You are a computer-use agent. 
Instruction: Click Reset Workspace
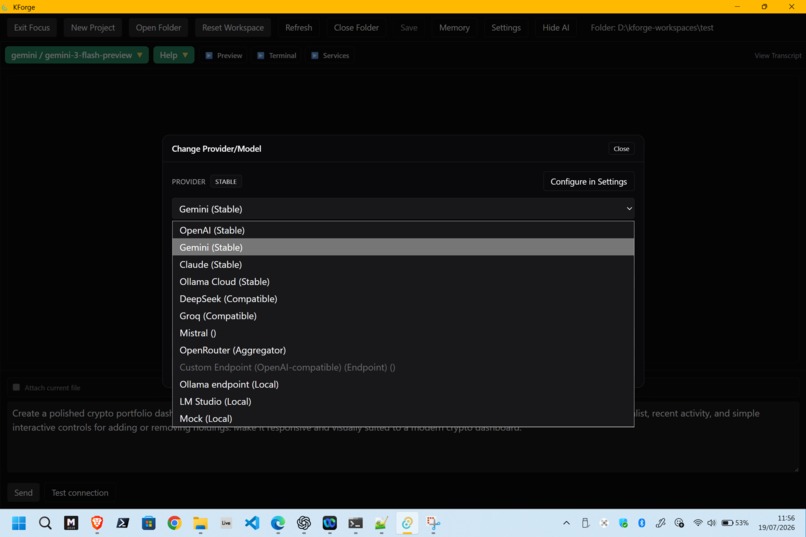pyautogui.click(x=233, y=28)
